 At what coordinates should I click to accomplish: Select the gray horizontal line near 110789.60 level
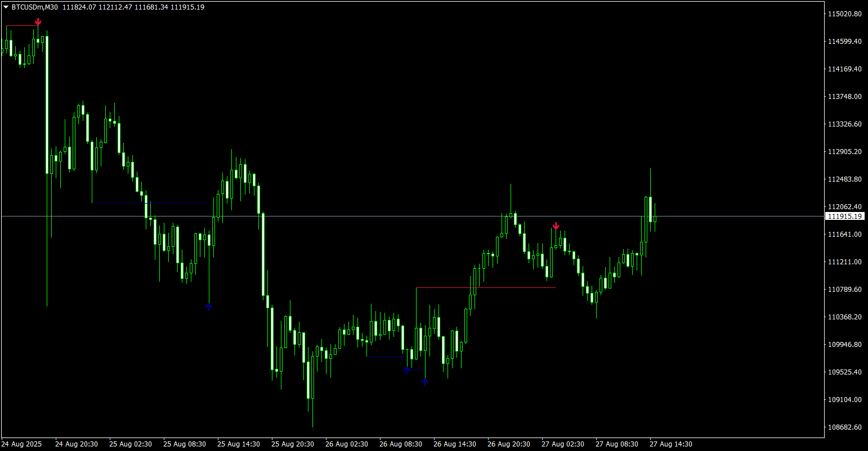(x=486, y=288)
